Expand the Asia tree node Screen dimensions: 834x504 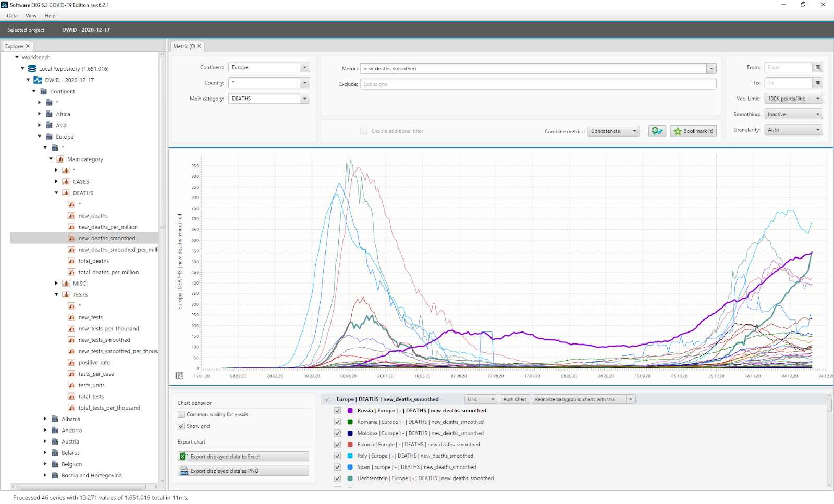click(x=40, y=125)
